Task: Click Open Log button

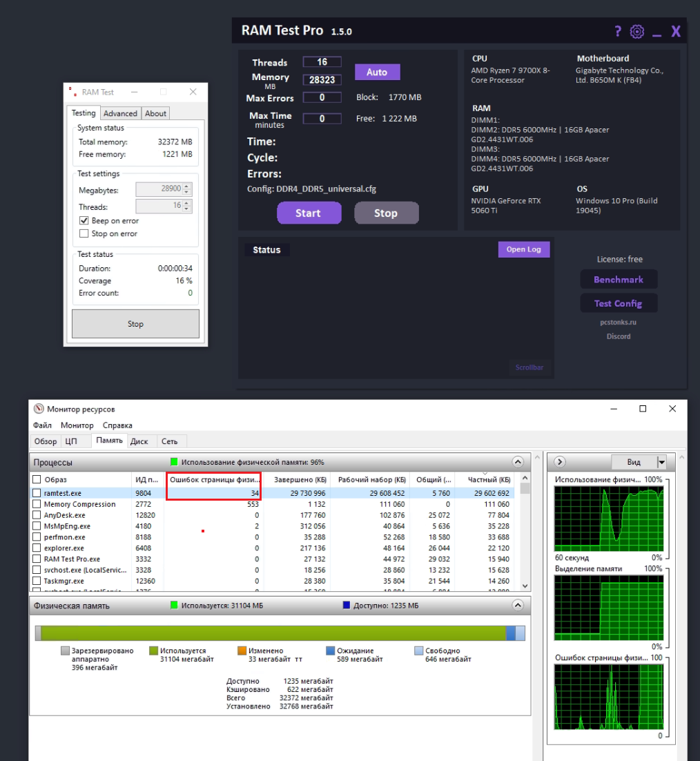Action: pyautogui.click(x=523, y=249)
